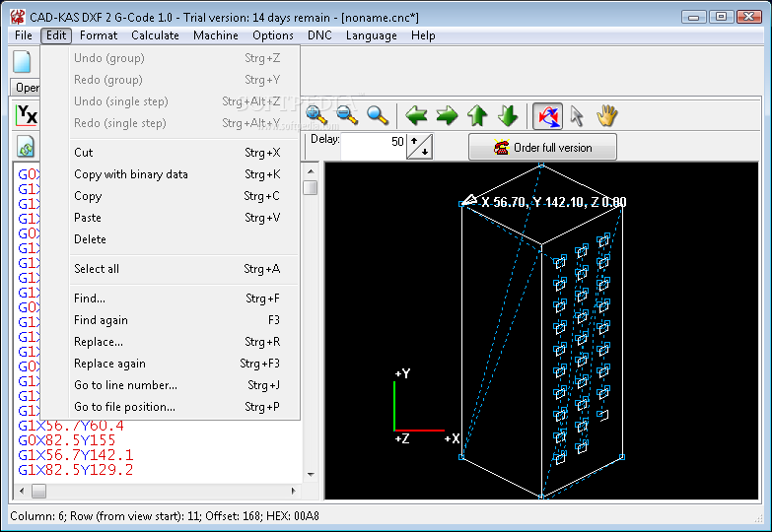This screenshot has height=532, width=772.
Task: Pan view with green right arrow
Action: (447, 115)
